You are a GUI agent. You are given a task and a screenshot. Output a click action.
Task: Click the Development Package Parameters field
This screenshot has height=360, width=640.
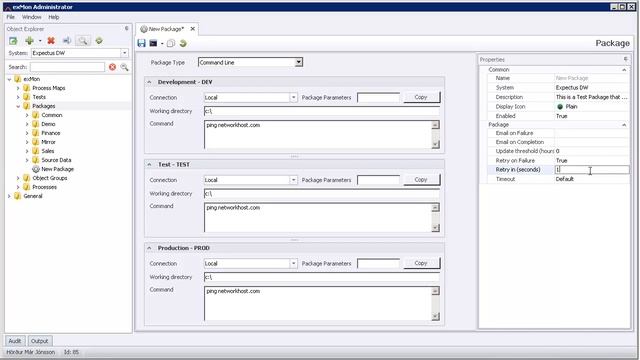tap(378, 98)
